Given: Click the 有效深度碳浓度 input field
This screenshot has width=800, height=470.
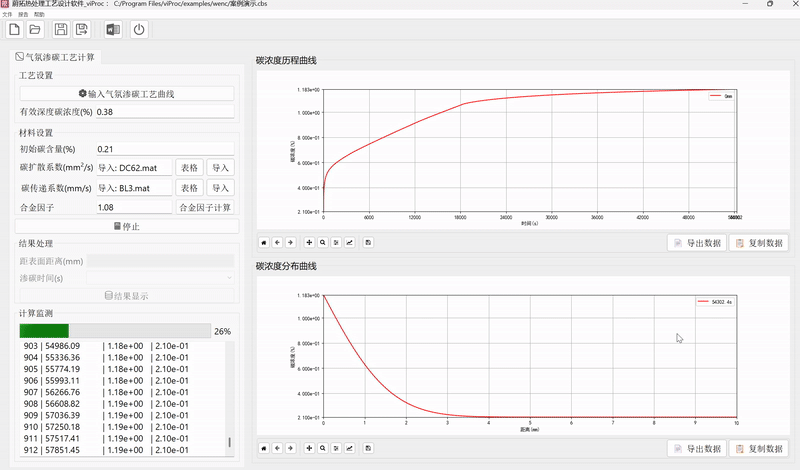Looking at the screenshot, I should [x=165, y=112].
